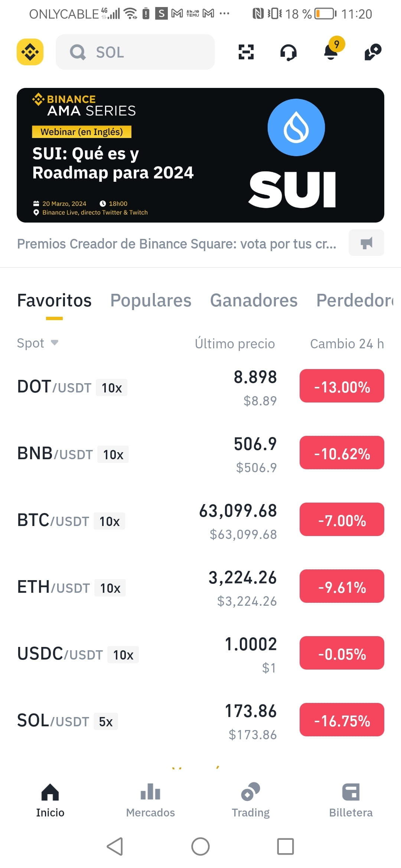This screenshot has height=868, width=401.
Task: Open Billetera wallet icon
Action: tap(351, 791)
